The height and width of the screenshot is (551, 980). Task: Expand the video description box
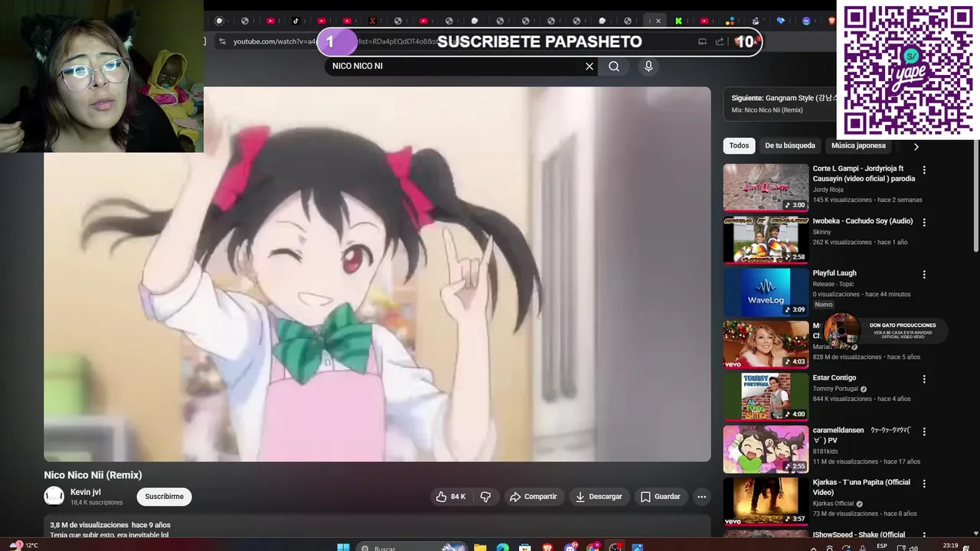[x=377, y=527]
